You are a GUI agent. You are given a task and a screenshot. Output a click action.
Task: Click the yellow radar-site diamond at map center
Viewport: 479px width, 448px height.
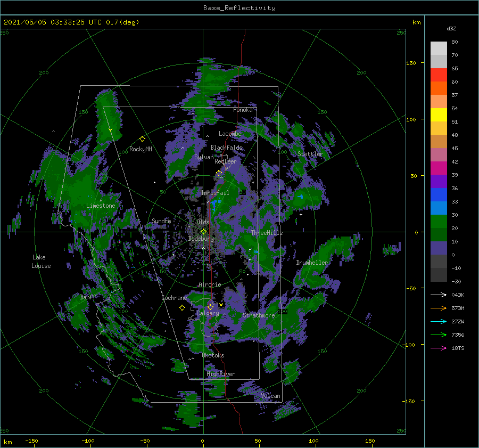(x=203, y=232)
